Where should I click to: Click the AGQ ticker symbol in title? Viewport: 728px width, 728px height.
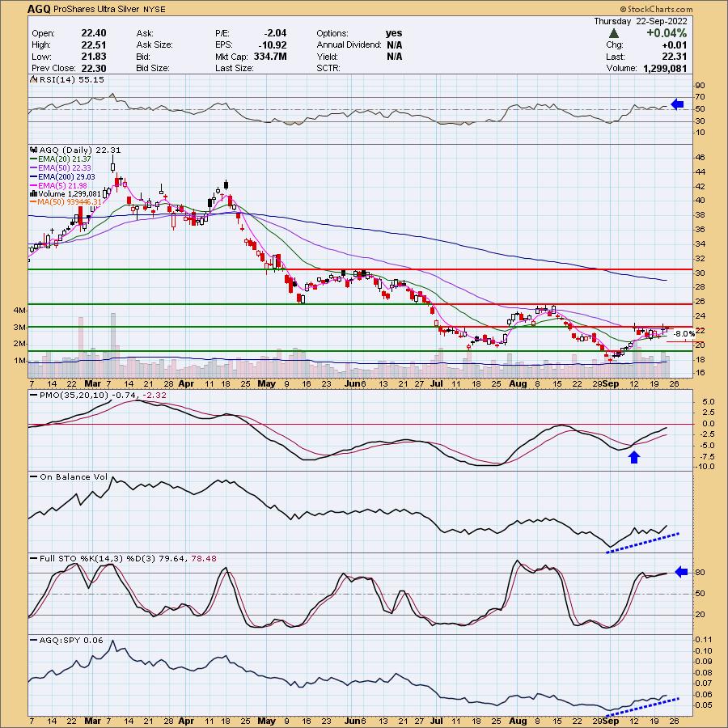[39, 9]
